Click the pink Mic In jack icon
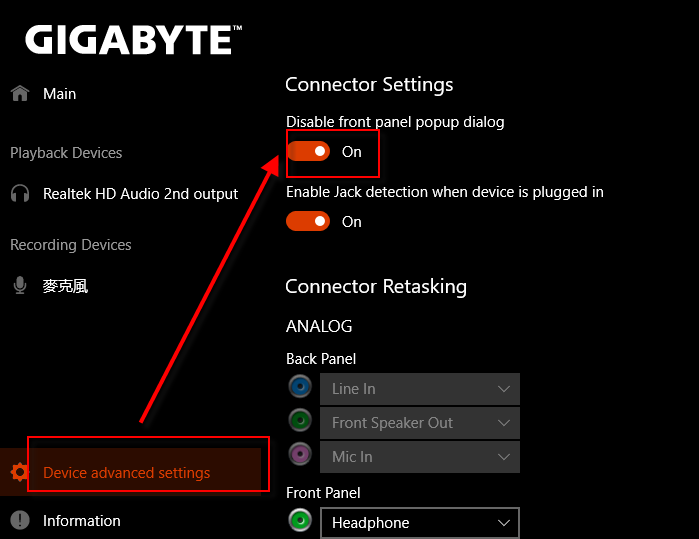Screen dimensions: 699x539 [299, 456]
